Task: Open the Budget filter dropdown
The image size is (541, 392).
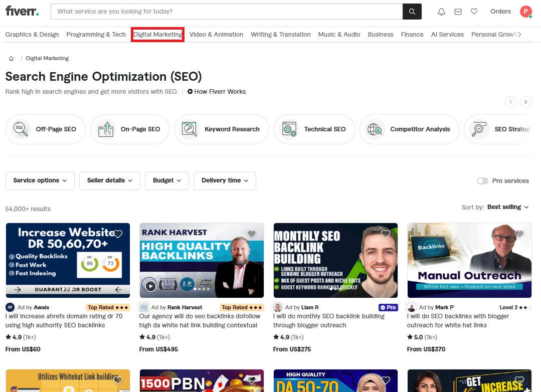Action: 167,180
